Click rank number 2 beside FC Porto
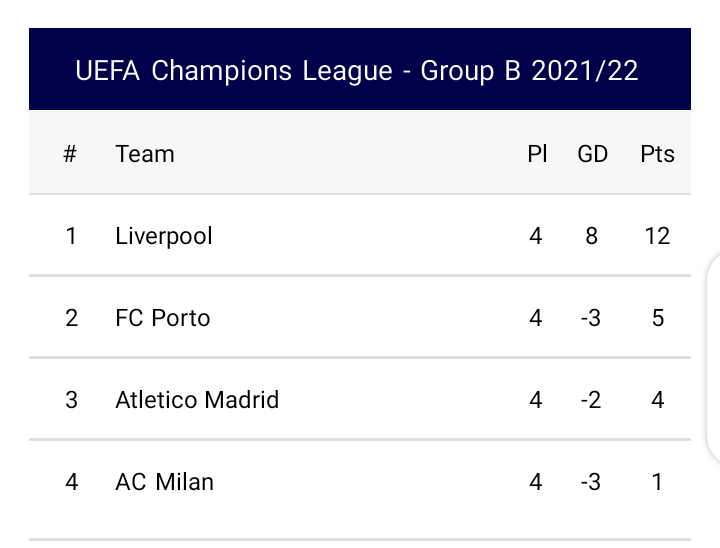Screen dimensions: 720x548 pyautogui.click(x=72, y=318)
